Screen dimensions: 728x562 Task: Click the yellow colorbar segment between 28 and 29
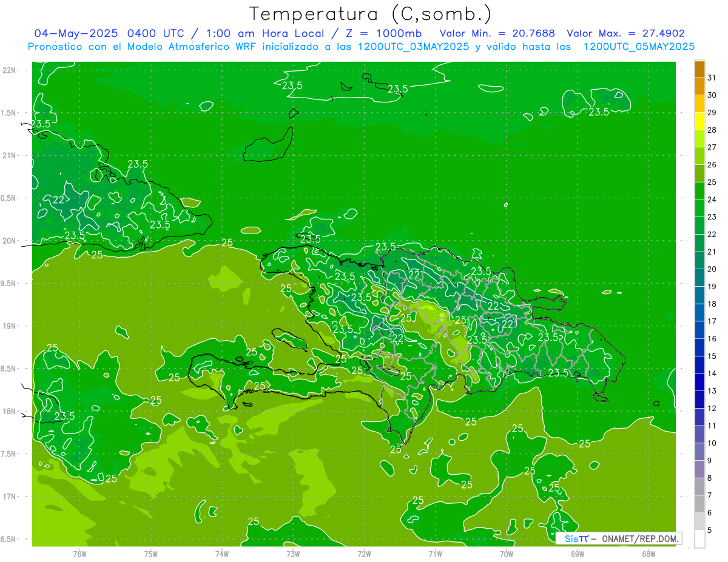699,122
